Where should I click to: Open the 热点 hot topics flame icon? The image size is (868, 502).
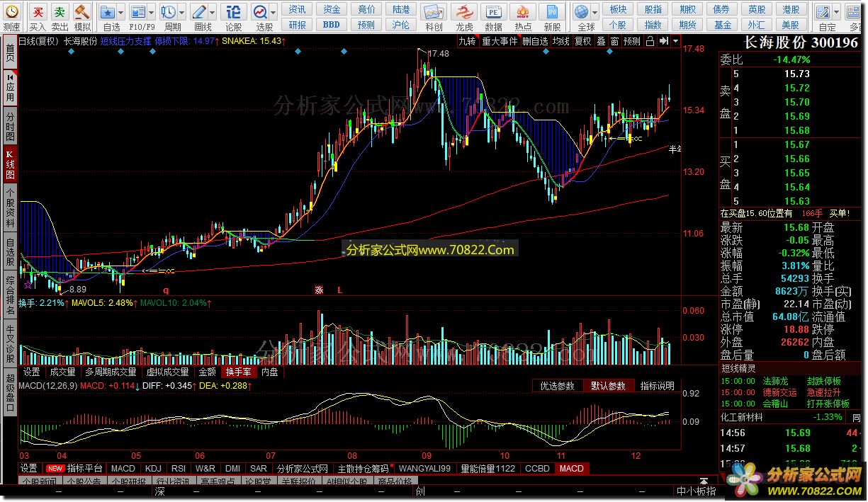[523, 12]
